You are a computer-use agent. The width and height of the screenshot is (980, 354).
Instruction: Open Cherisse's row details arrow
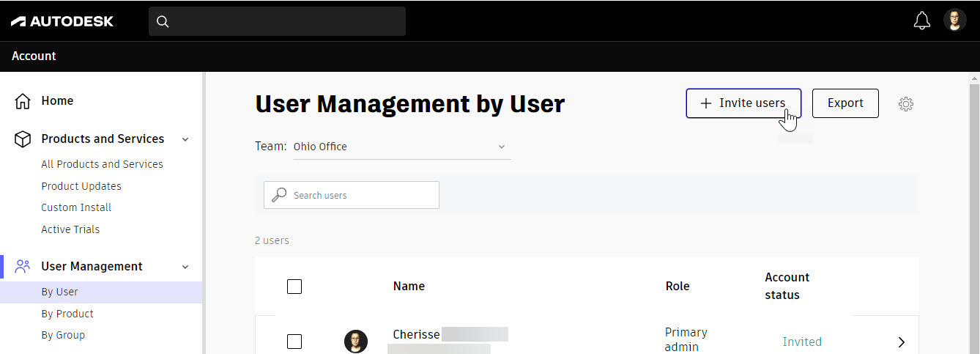tap(902, 342)
